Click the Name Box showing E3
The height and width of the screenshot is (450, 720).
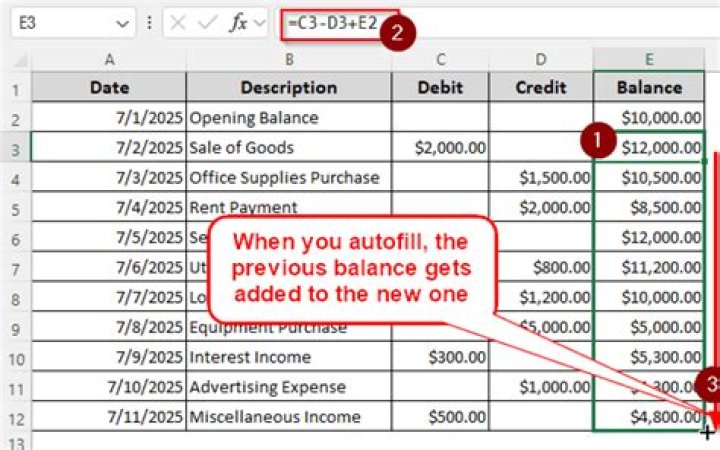[x=60, y=23]
